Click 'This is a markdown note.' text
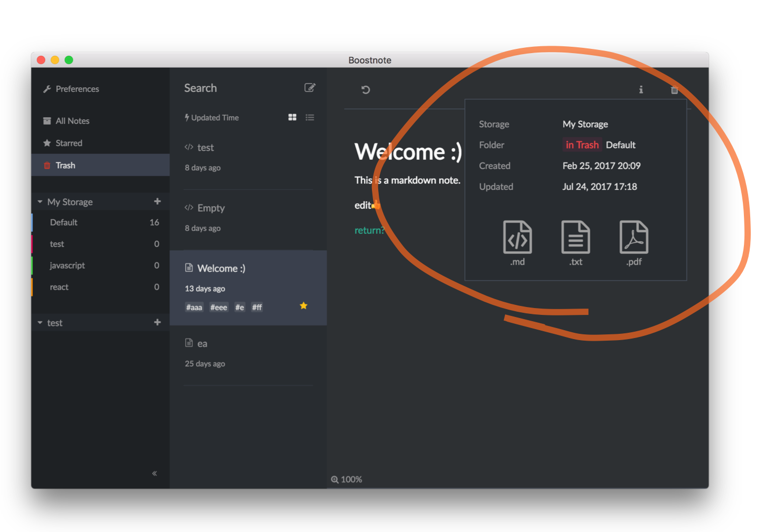The height and width of the screenshot is (532, 766). click(407, 180)
